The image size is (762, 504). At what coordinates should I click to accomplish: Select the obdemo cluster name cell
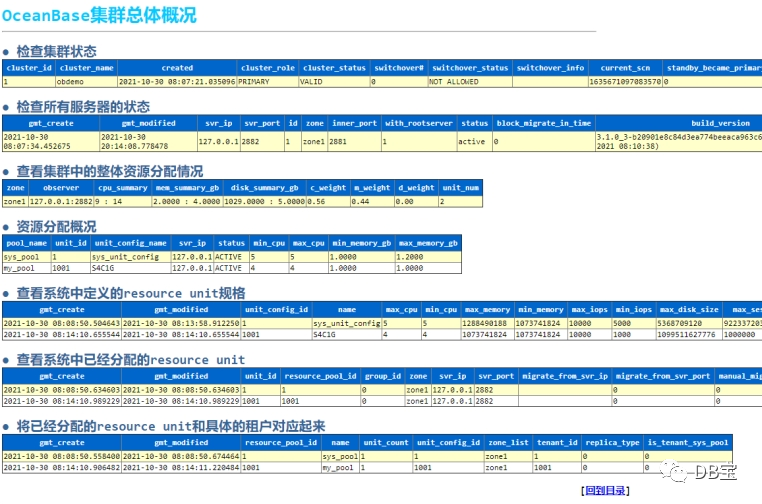click(87, 82)
